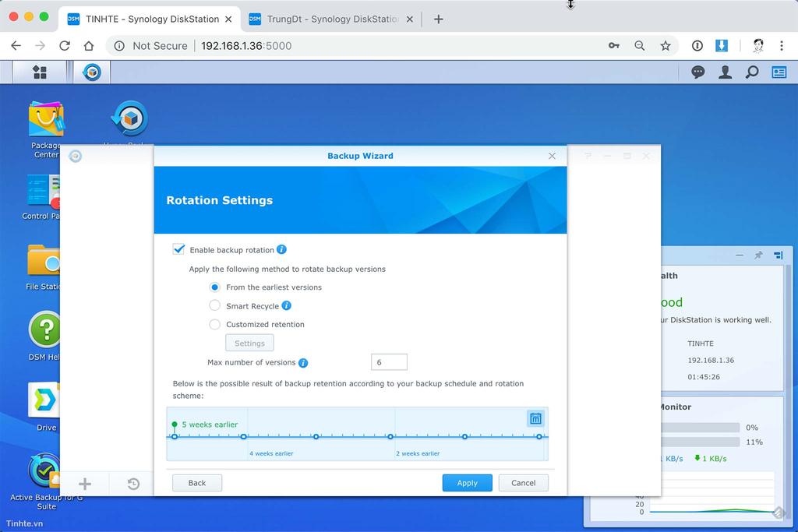Image resolution: width=798 pixels, height=532 pixels.
Task: Open the browser zoom magnifier icon
Action: coord(639,46)
